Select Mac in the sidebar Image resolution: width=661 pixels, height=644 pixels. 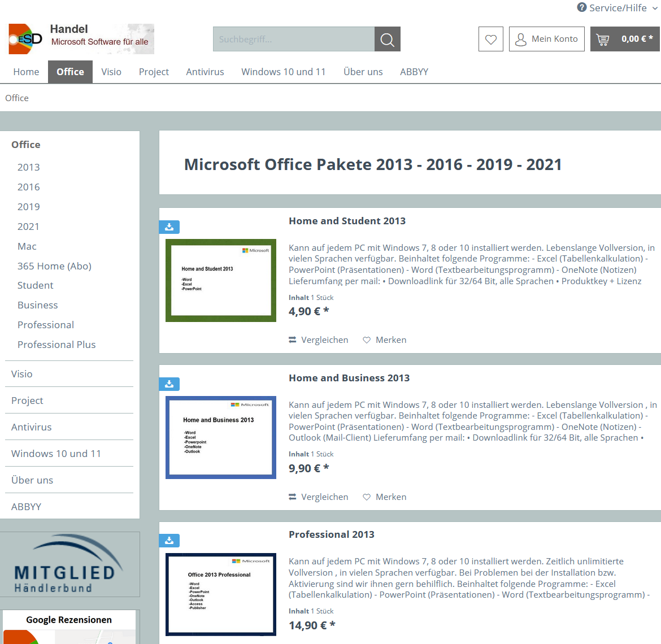(x=27, y=246)
